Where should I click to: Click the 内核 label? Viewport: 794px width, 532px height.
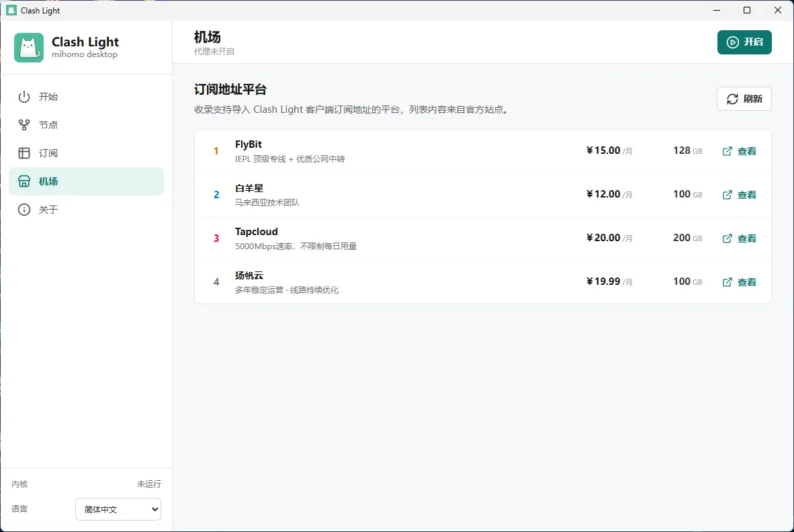pos(19,484)
